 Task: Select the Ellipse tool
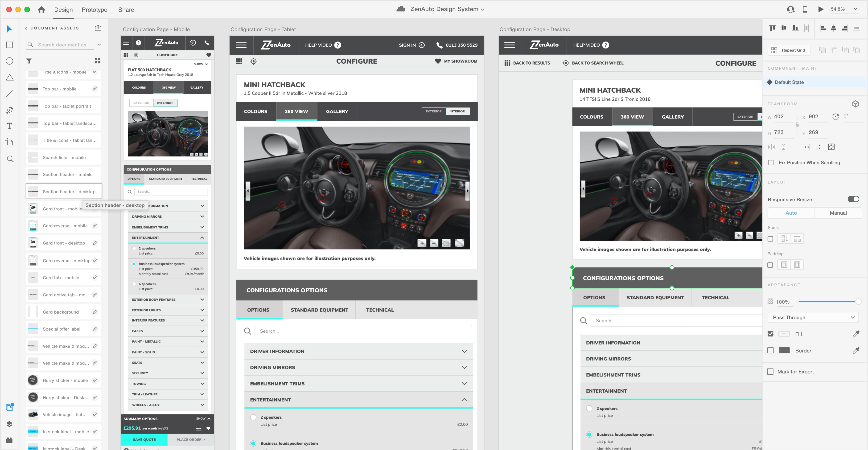(x=10, y=61)
